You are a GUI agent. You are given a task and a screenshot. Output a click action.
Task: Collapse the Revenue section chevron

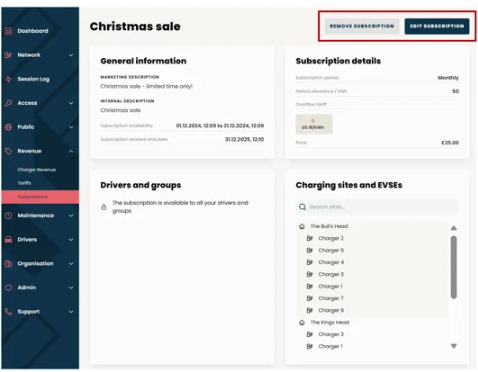[x=71, y=151]
